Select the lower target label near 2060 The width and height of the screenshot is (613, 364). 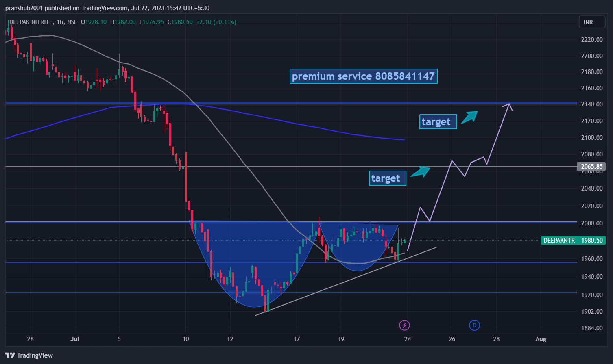pyautogui.click(x=387, y=178)
